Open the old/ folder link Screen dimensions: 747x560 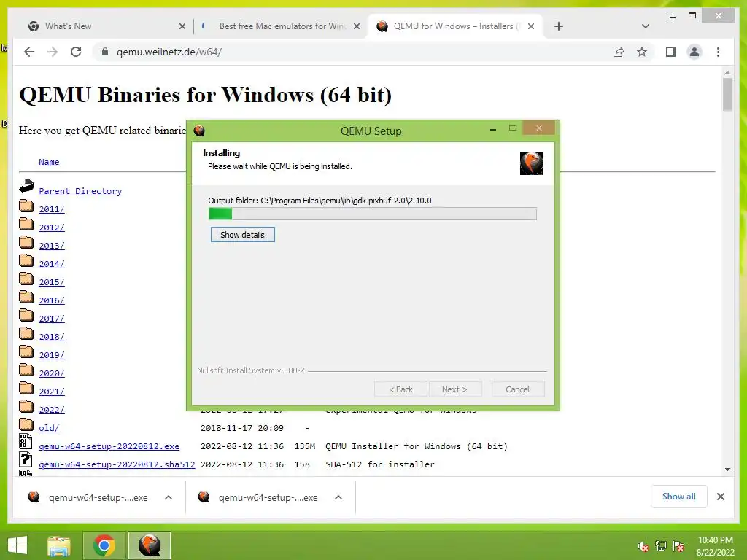pyautogui.click(x=49, y=428)
